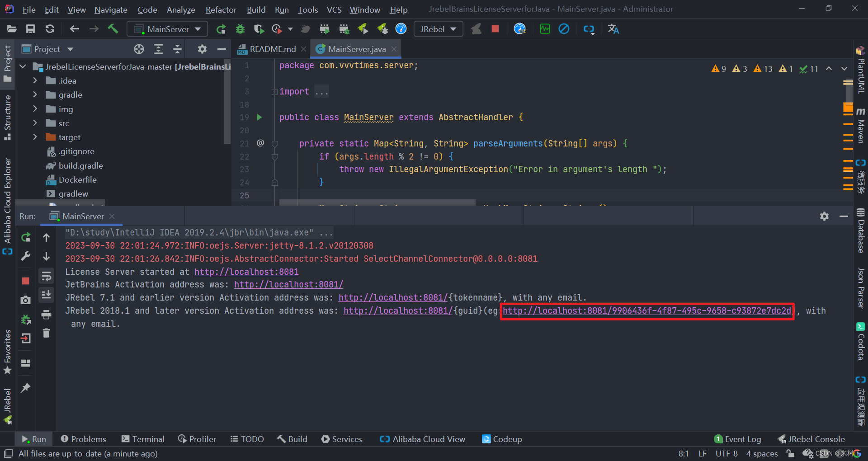Collapse all in the Project panel
868x461 pixels.
tap(177, 49)
